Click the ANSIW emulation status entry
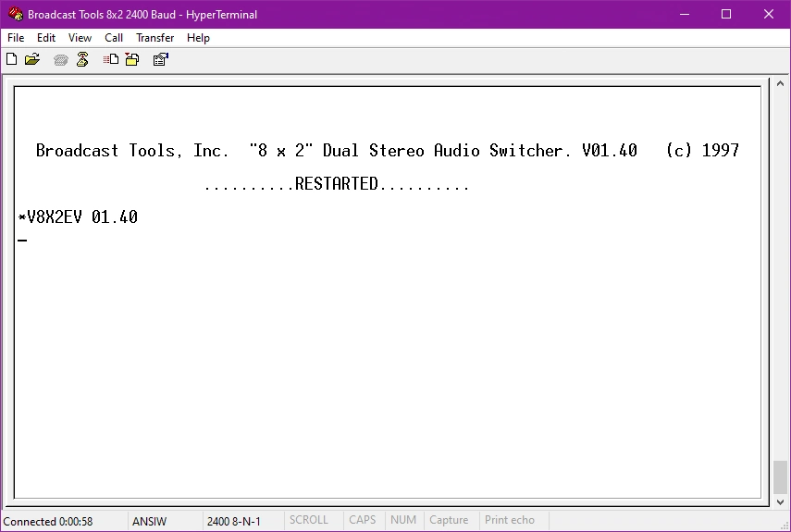This screenshot has width=791, height=532. [149, 521]
